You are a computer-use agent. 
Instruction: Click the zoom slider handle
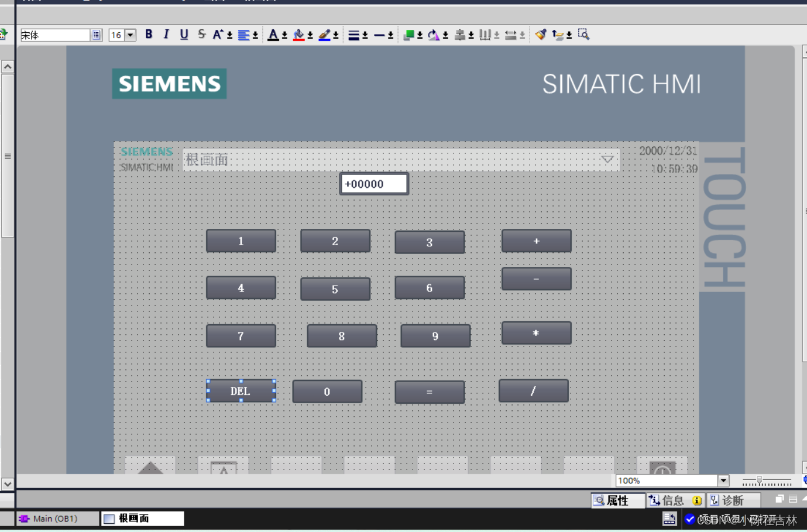[759, 480]
